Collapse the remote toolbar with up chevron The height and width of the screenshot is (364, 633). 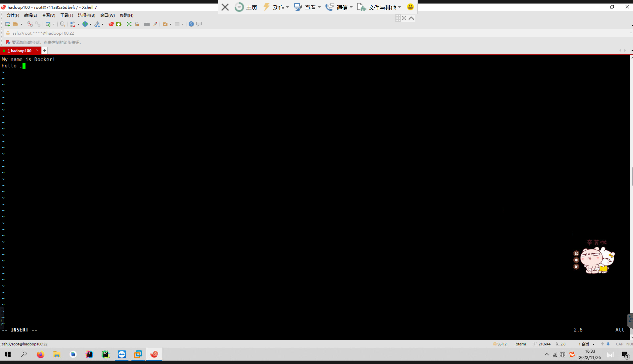411,18
